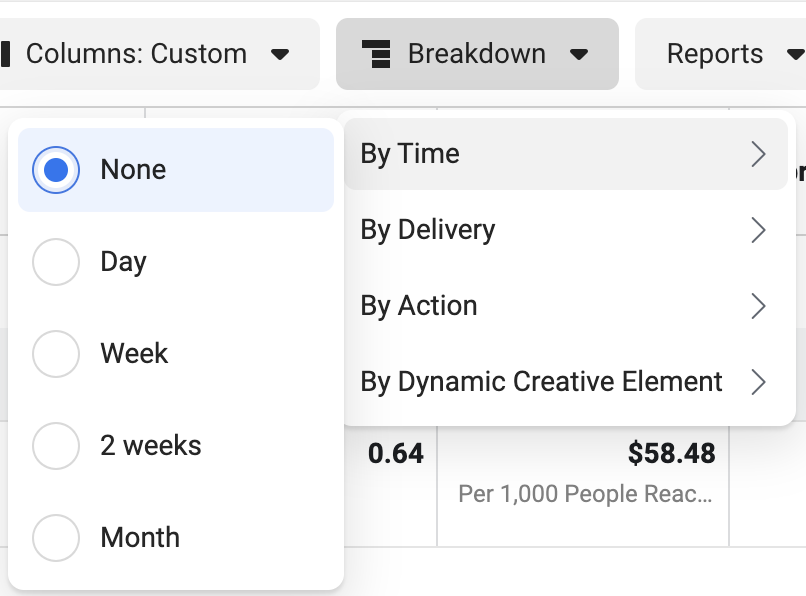Click chevron beside By Dynamic Creative Element

pyautogui.click(x=758, y=382)
